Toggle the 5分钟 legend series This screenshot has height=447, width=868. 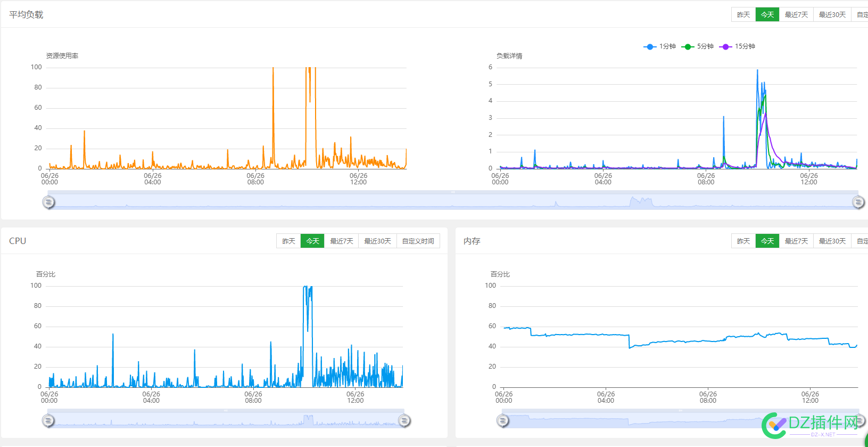pos(697,47)
